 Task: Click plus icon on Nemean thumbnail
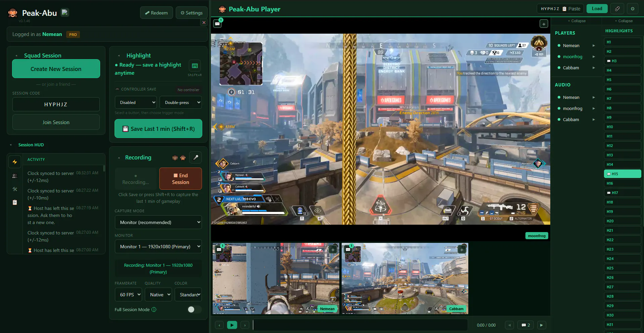[x=333, y=249]
